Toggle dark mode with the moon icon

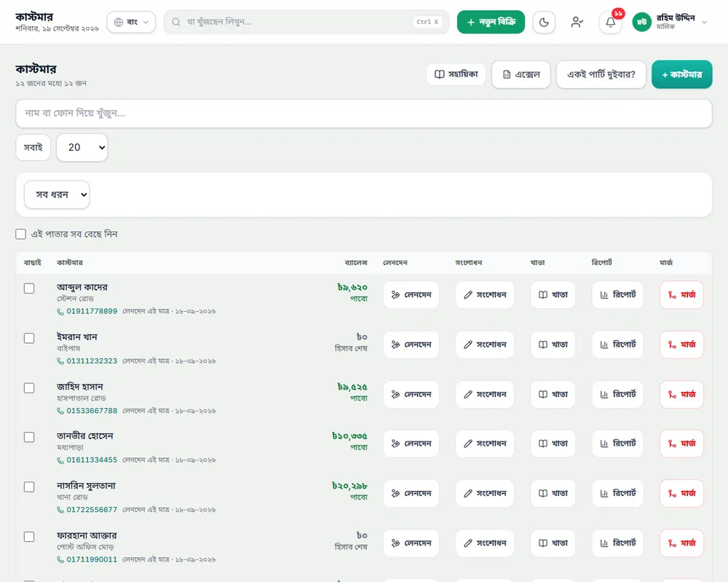(x=544, y=22)
